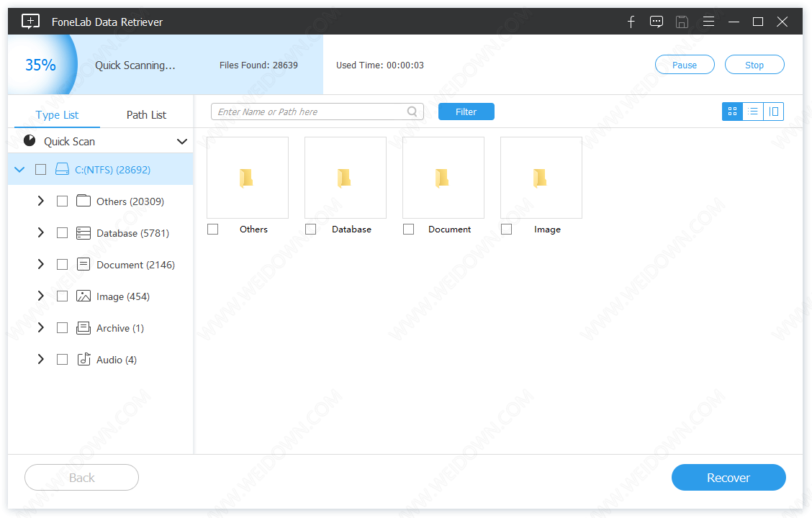The width and height of the screenshot is (812, 518).
Task: Click the Document type icon in tree
Action: 84,265
